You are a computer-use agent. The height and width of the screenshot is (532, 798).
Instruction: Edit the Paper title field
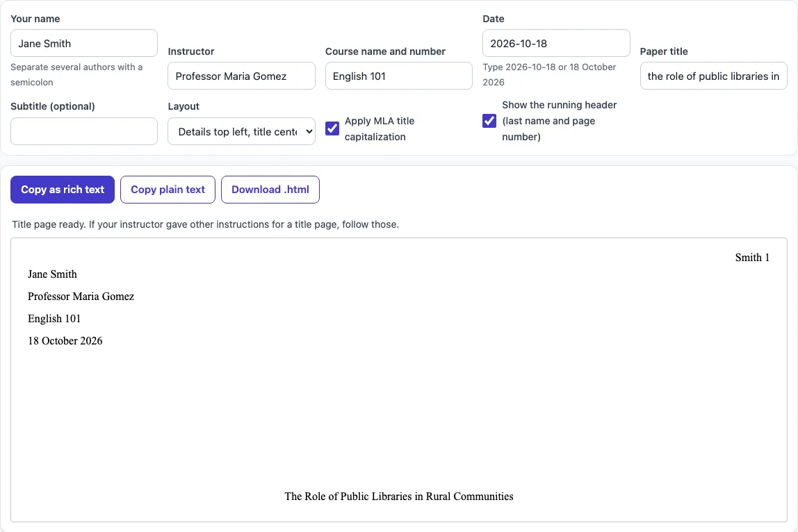(713, 76)
